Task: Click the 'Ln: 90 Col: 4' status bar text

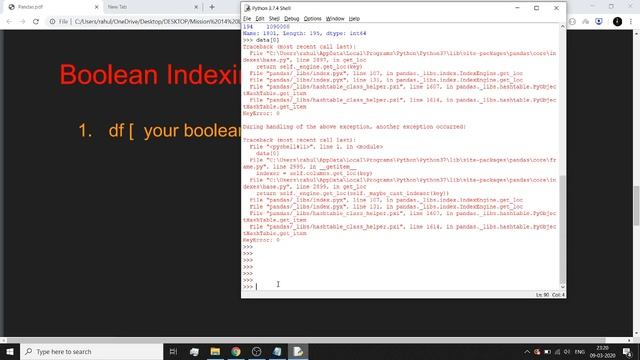Action: point(550,295)
